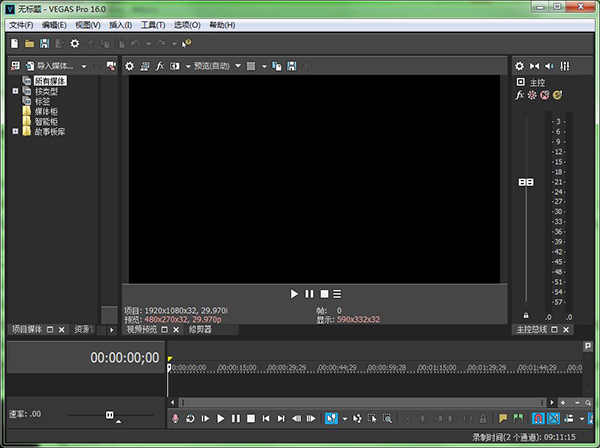Click Play in the timeline transport
Image resolution: width=600 pixels, height=448 pixels.
click(220, 419)
